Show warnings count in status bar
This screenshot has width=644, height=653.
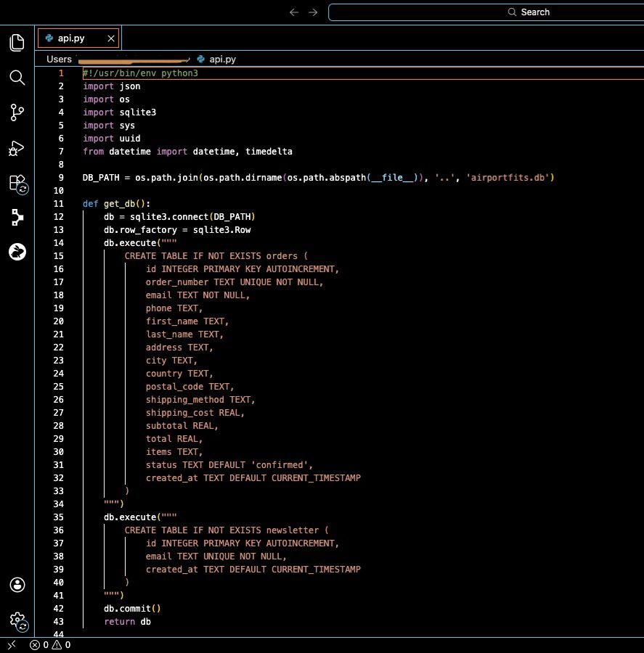61,645
